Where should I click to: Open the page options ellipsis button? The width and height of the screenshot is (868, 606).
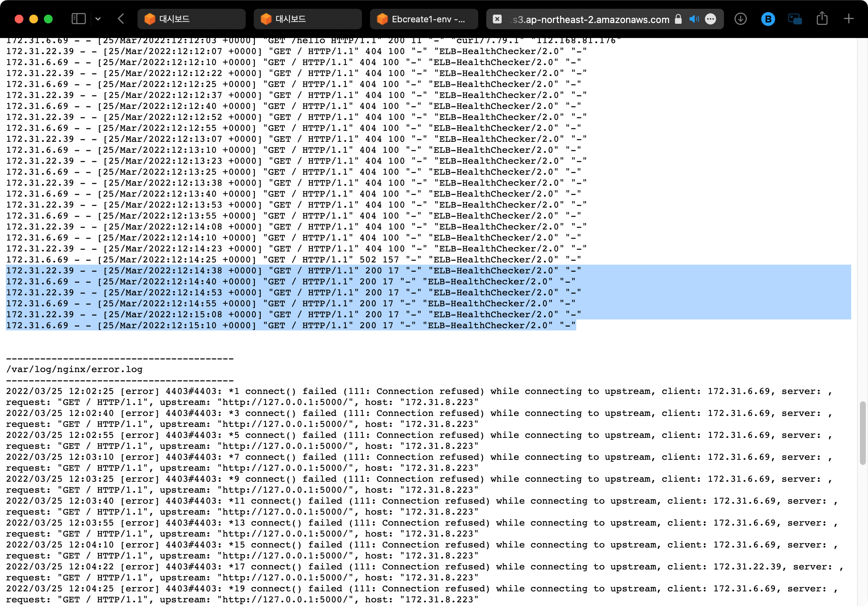click(710, 19)
